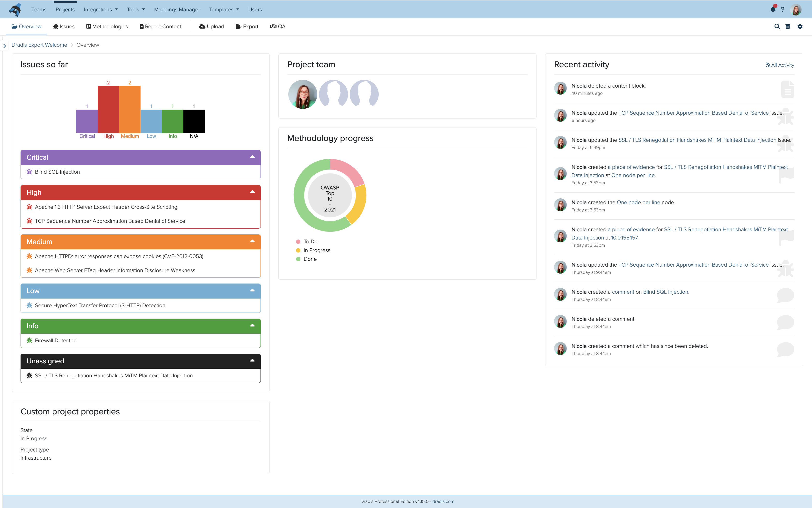The height and width of the screenshot is (508, 812).
Task: Open the QA tab
Action: click(278, 27)
